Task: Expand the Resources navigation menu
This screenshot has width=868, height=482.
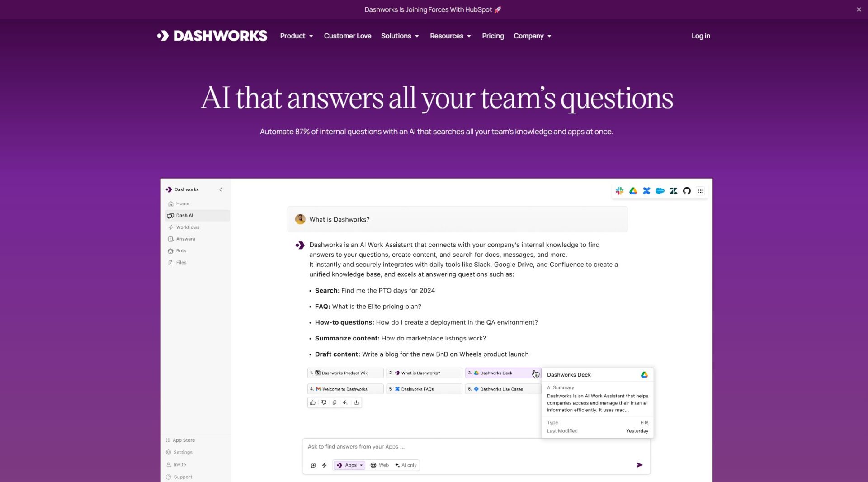Action: click(450, 36)
